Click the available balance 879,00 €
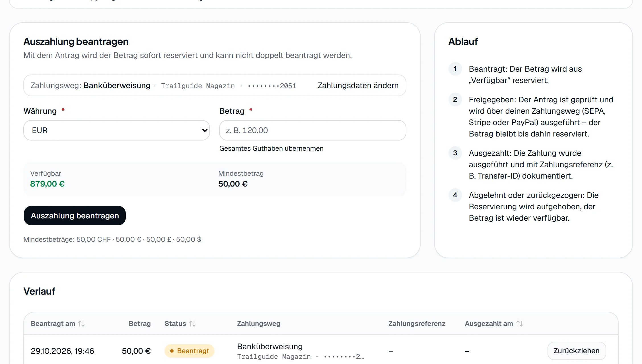The width and height of the screenshot is (642, 364). (47, 184)
